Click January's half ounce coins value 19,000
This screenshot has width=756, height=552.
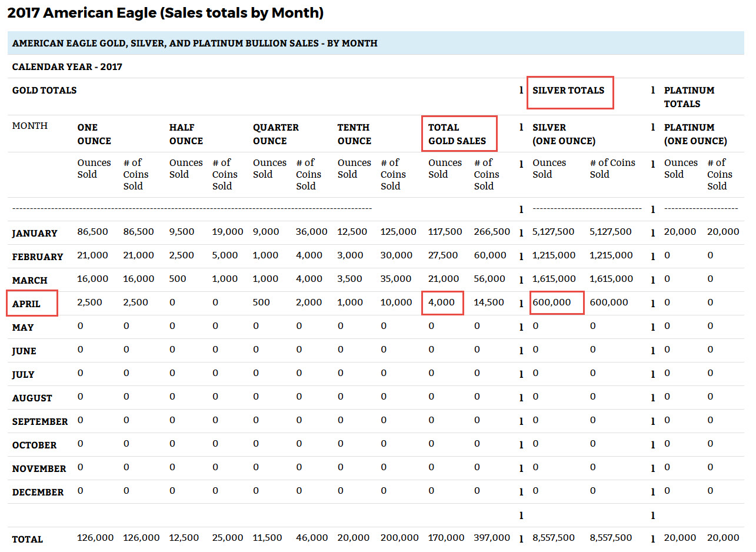[x=228, y=232]
